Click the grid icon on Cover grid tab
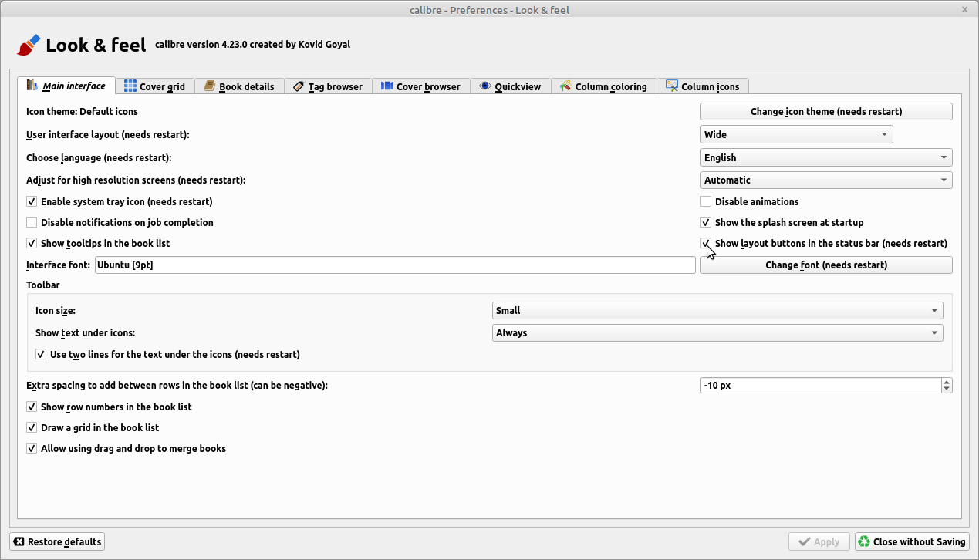This screenshot has width=979, height=560. point(130,86)
